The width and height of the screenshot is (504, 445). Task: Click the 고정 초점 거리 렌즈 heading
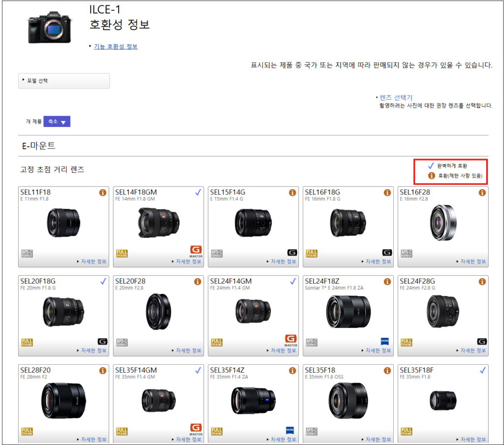coord(52,169)
